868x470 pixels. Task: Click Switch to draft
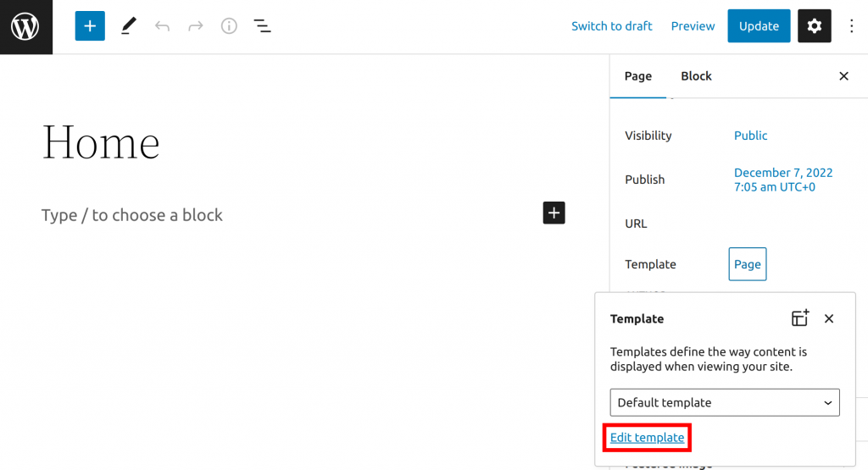pyautogui.click(x=611, y=26)
